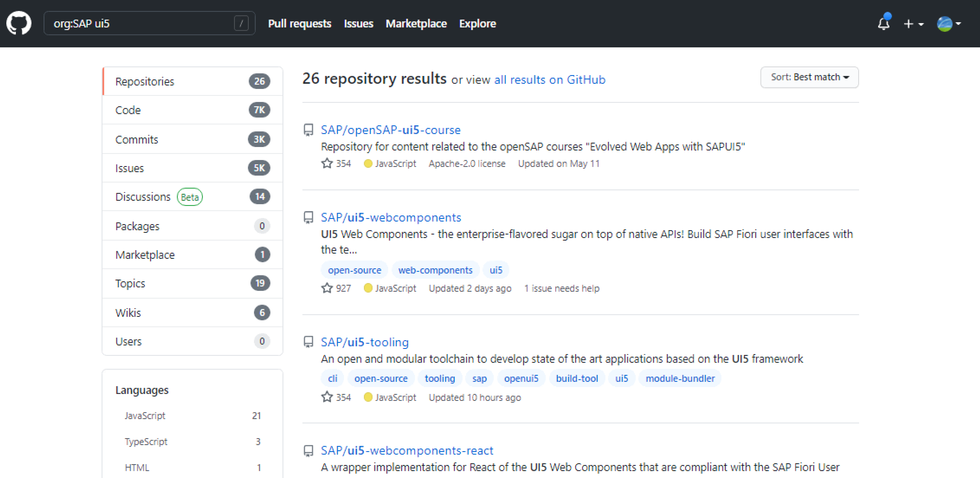
Task: Open the GitHub home logo
Action: (x=19, y=23)
